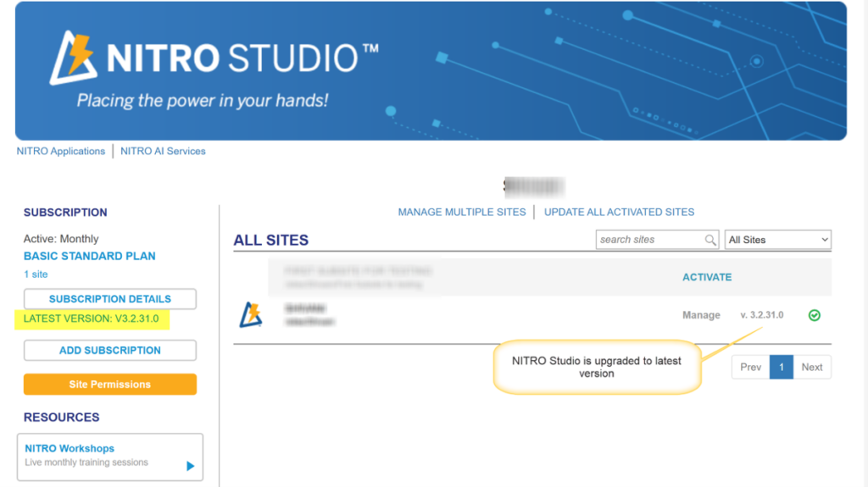Select page 1 in pagination
868x487 pixels.
[781, 367]
